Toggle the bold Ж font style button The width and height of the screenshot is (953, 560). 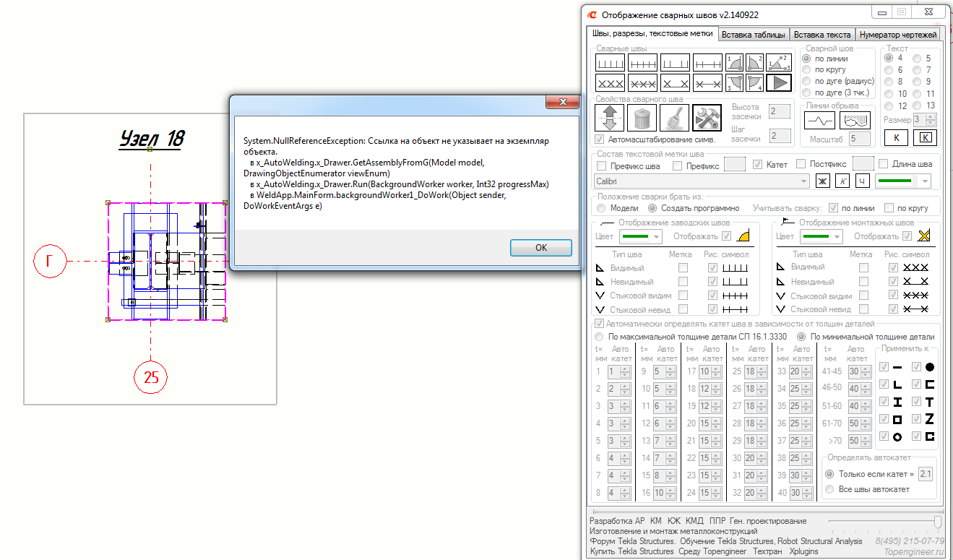pyautogui.click(x=822, y=181)
